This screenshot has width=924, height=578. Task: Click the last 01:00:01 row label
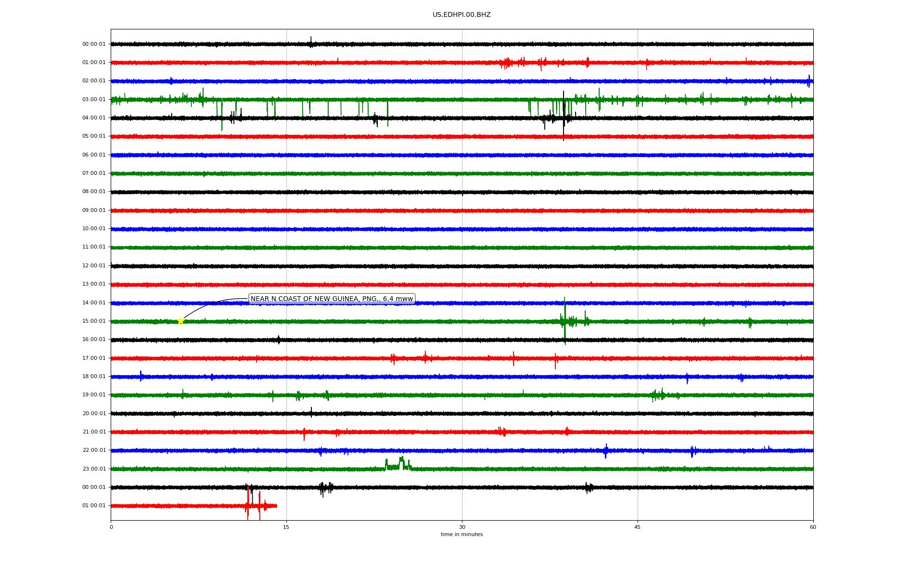[94, 505]
